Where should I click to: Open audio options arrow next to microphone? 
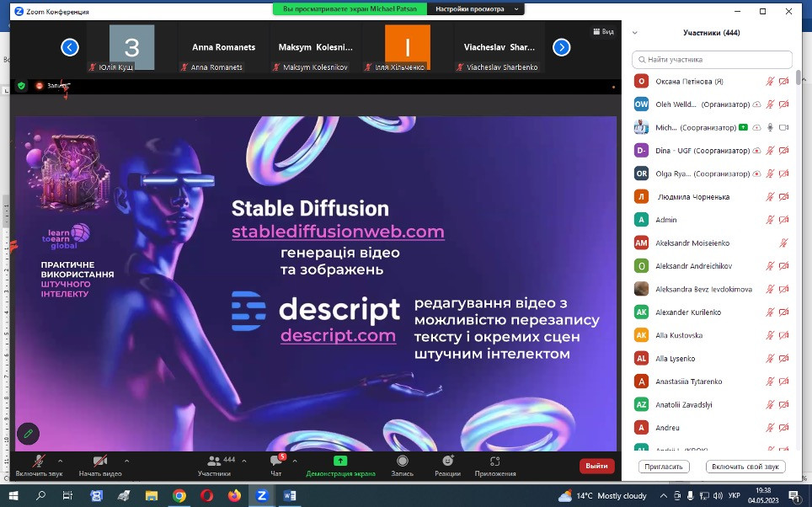tap(60, 461)
